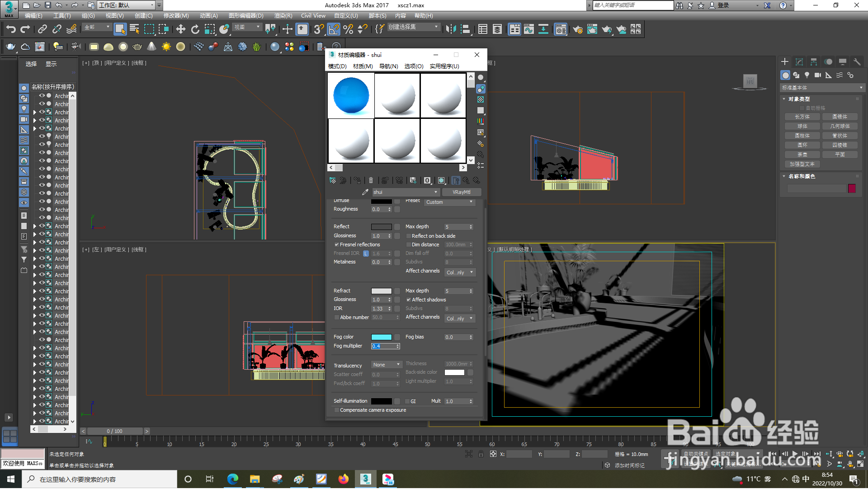This screenshot has width=868, height=489.
Task: Click the 加强型文本 button
Action: click(x=802, y=164)
